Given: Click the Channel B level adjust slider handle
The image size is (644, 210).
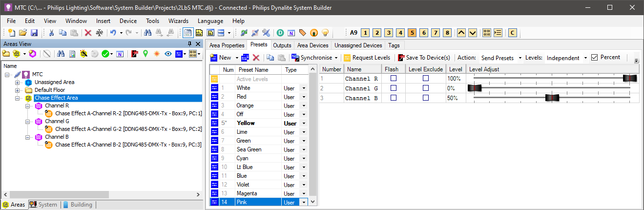Looking at the screenshot, I should click(x=551, y=98).
